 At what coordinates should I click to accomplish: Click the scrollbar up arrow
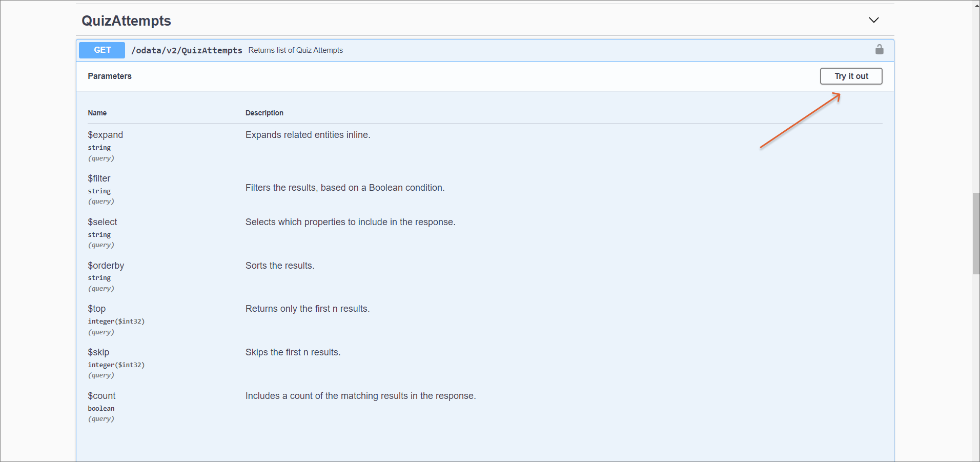click(x=975, y=5)
